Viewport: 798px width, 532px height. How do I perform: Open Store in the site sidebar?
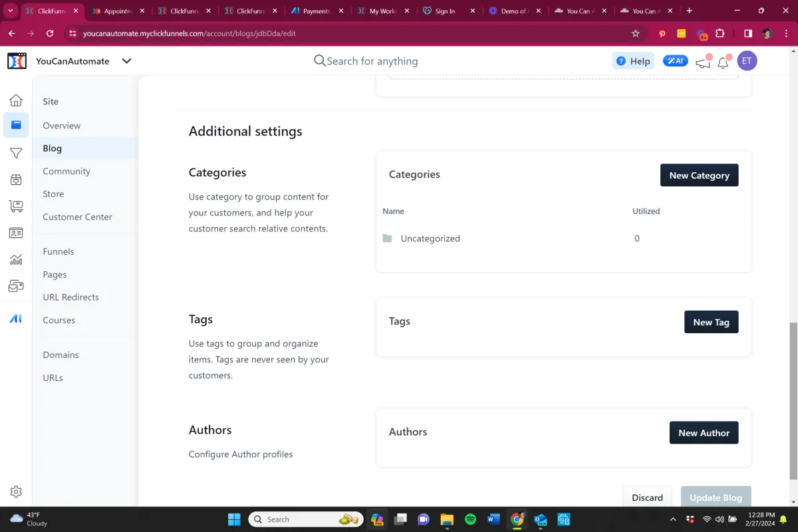(x=53, y=194)
